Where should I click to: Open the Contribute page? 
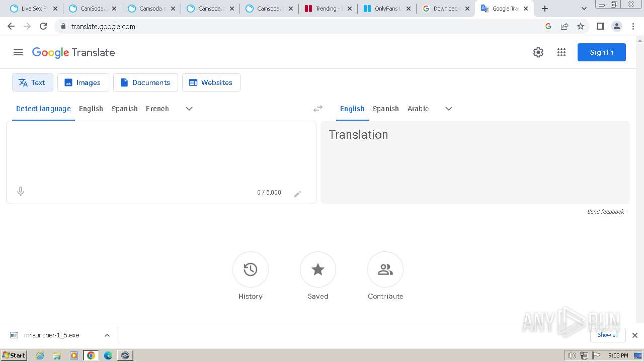[385, 269]
